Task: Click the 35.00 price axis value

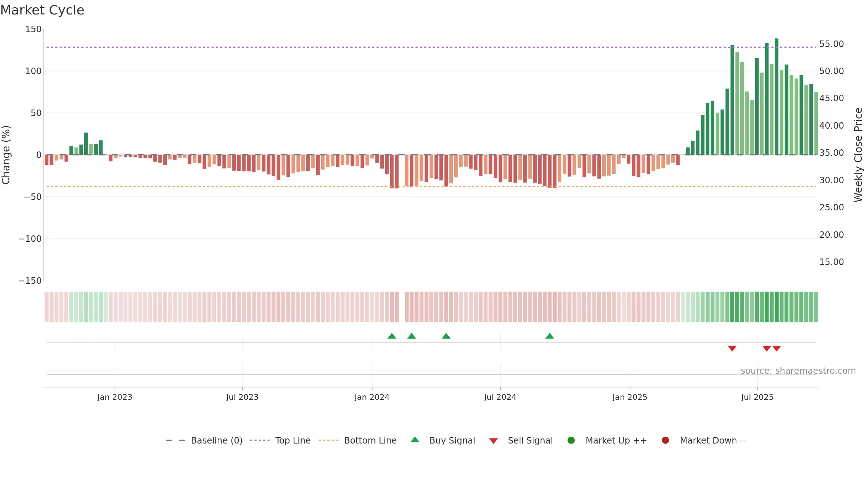Action: [x=831, y=153]
